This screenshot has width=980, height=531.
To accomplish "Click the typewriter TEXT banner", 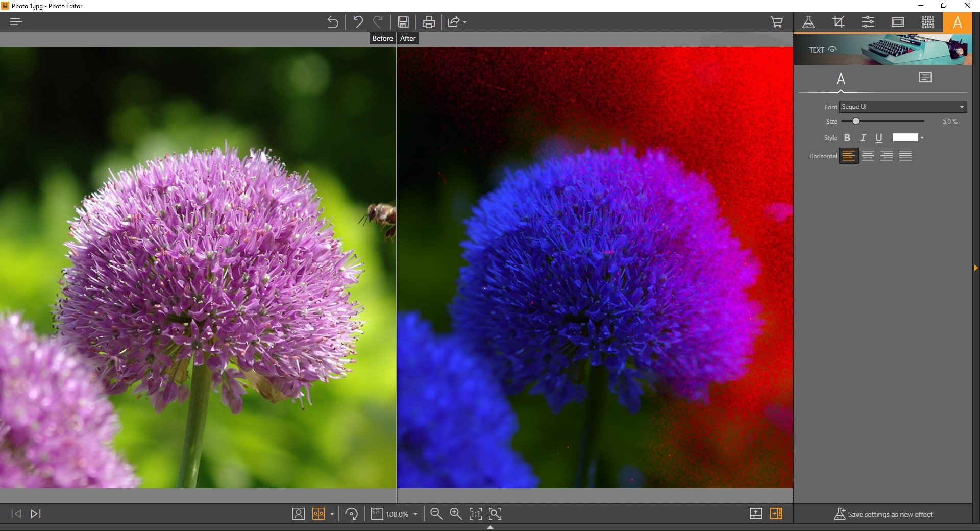I will tap(883, 50).
